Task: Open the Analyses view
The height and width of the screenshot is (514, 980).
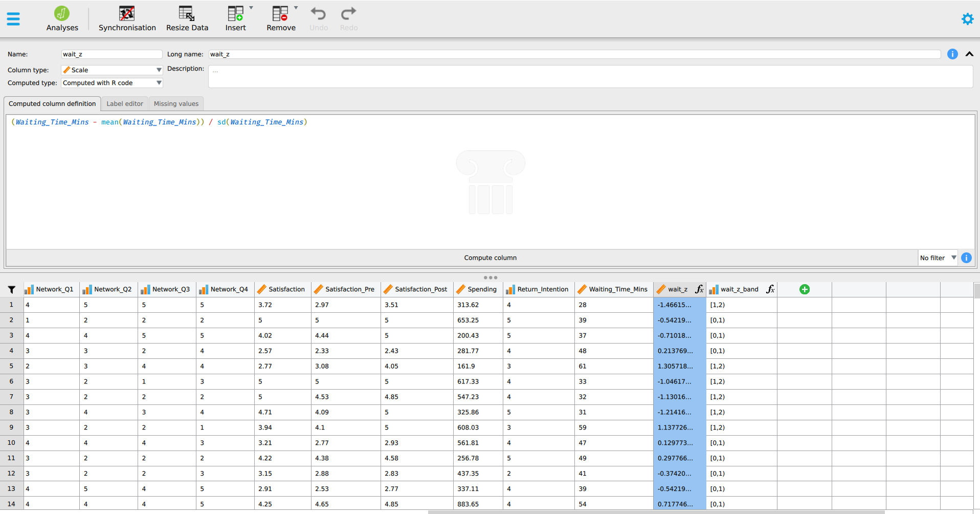Action: [62, 19]
